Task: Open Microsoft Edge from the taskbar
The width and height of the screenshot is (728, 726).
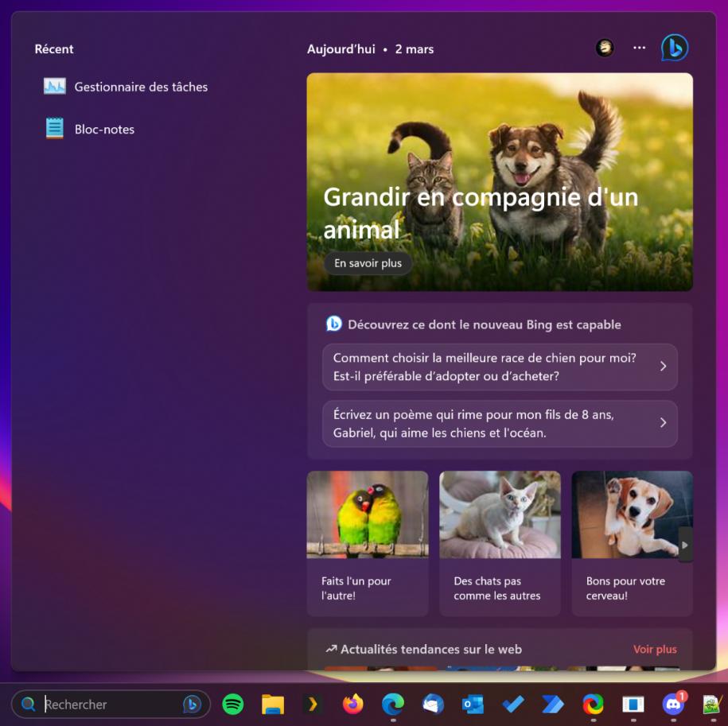Action: pos(393,704)
